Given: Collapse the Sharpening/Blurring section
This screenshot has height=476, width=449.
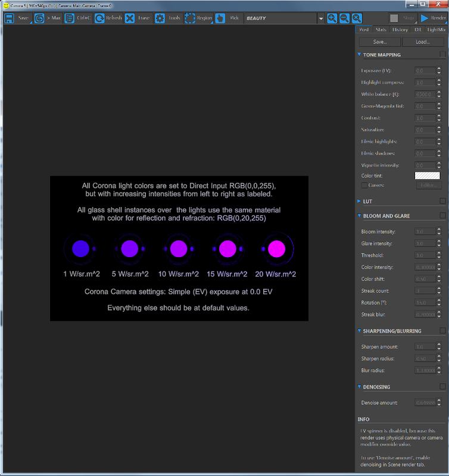Looking at the screenshot, I should coord(359,331).
